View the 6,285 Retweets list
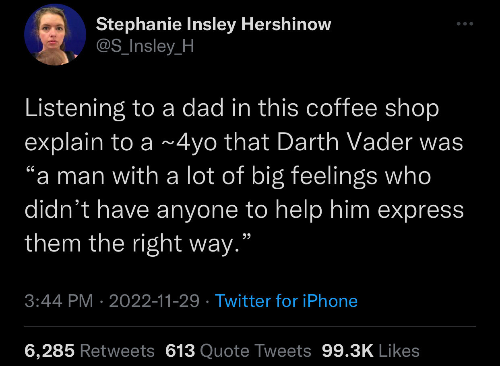Viewport: 500px width, 366px height. tap(89, 351)
